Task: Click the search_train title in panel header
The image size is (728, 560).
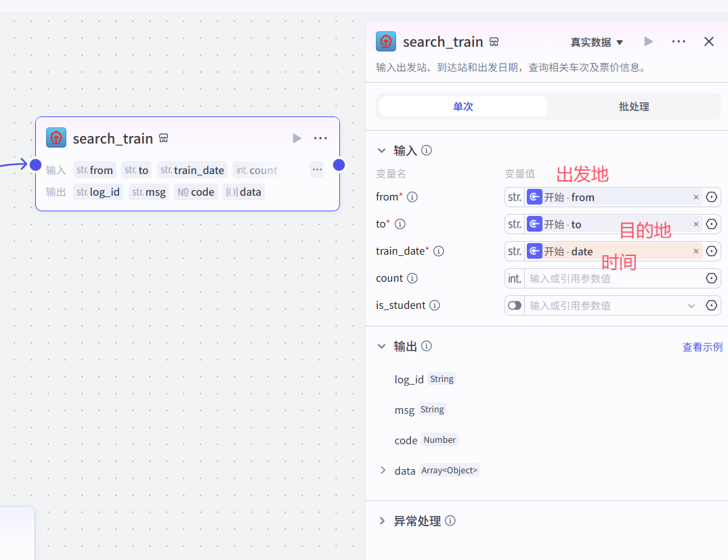Action: pyautogui.click(x=443, y=42)
